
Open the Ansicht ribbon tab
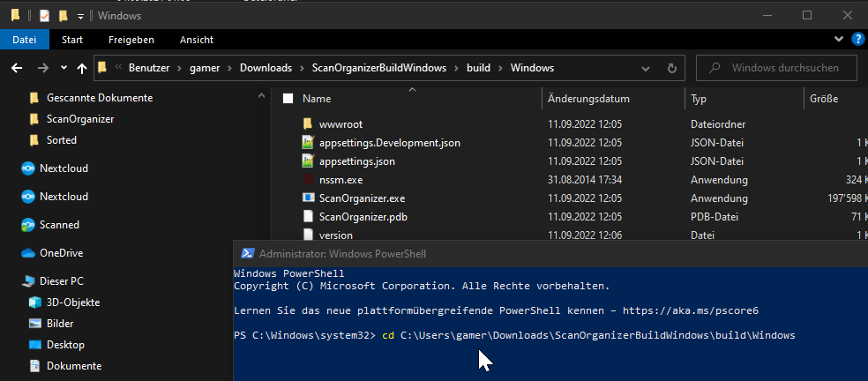click(x=197, y=40)
